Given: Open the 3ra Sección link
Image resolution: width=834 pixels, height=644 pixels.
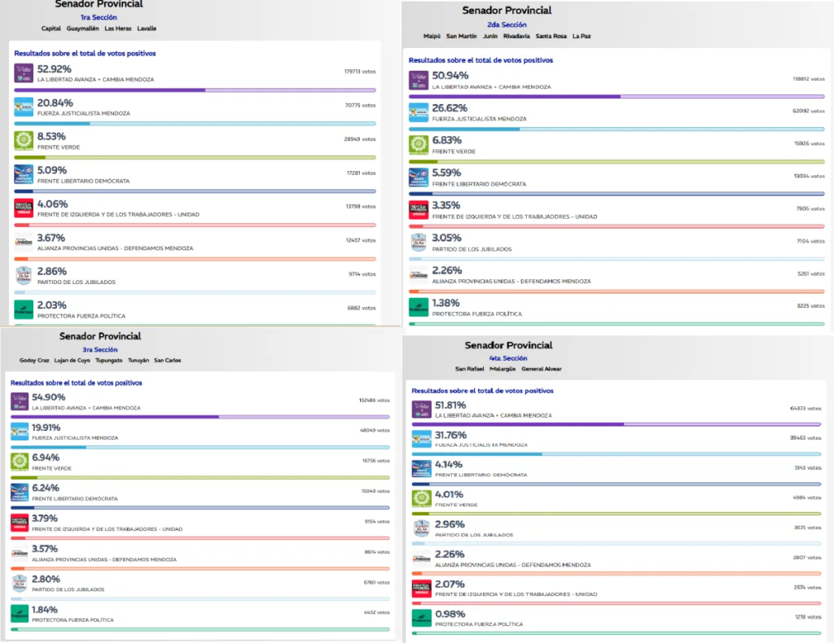Looking at the screenshot, I should [x=100, y=350].
